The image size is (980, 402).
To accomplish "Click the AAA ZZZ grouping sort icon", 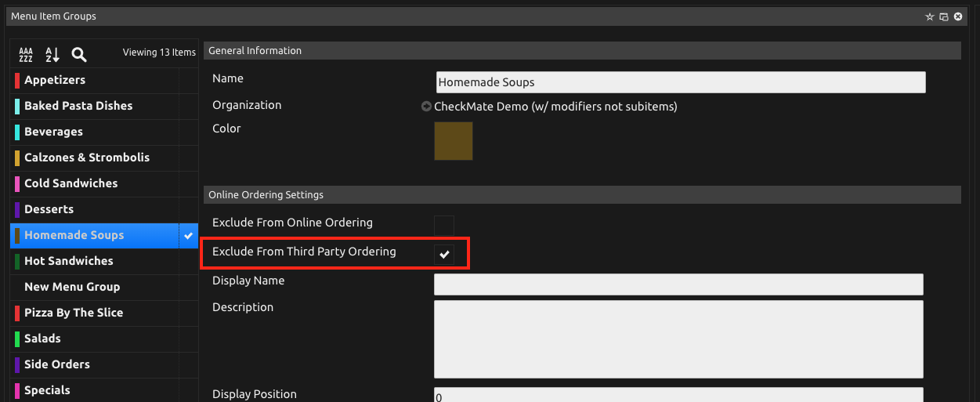I will tap(26, 54).
